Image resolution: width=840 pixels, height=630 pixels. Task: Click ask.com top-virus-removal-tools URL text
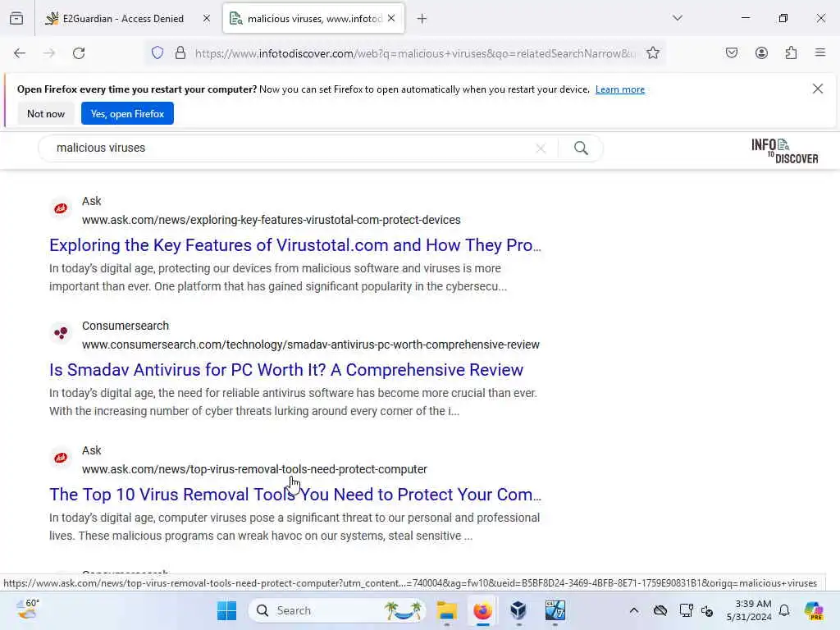coord(254,470)
